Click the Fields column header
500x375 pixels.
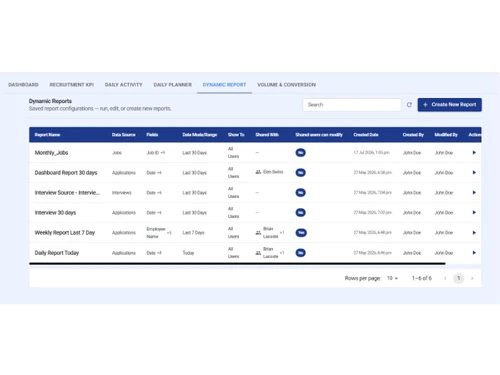(152, 135)
